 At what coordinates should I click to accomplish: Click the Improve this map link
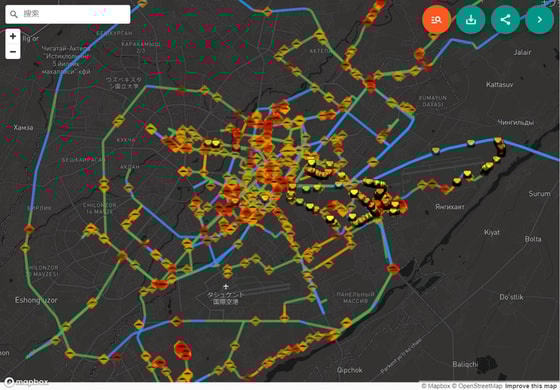coord(532,386)
